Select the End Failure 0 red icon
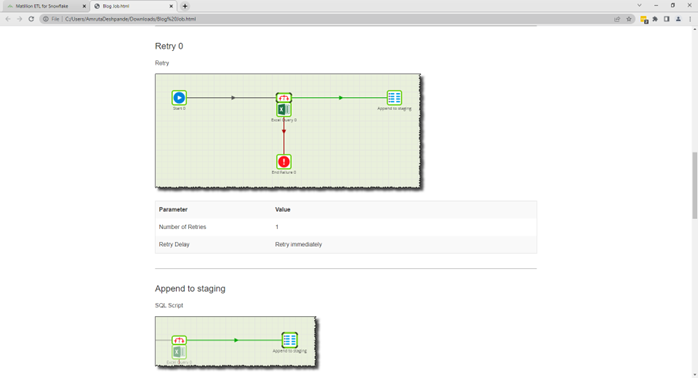 [x=284, y=162]
